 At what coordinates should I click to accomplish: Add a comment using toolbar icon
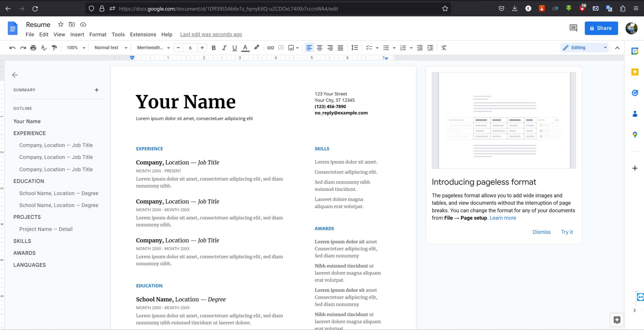click(281, 48)
